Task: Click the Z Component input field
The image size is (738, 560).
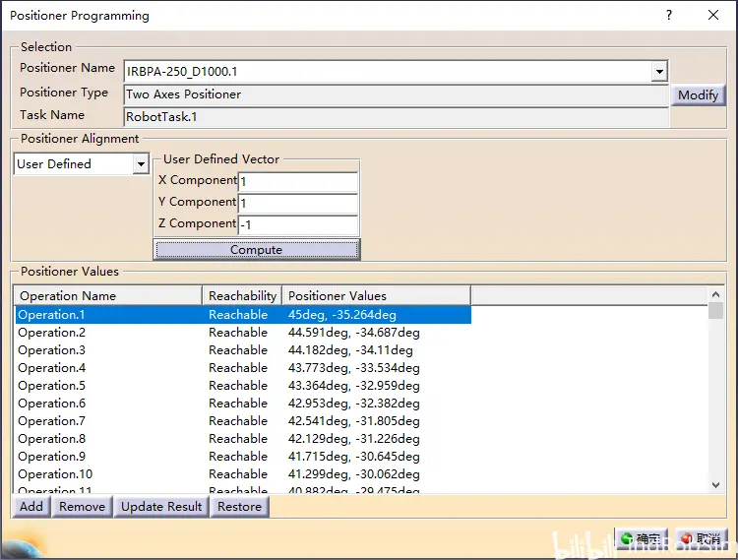Action: pos(298,224)
